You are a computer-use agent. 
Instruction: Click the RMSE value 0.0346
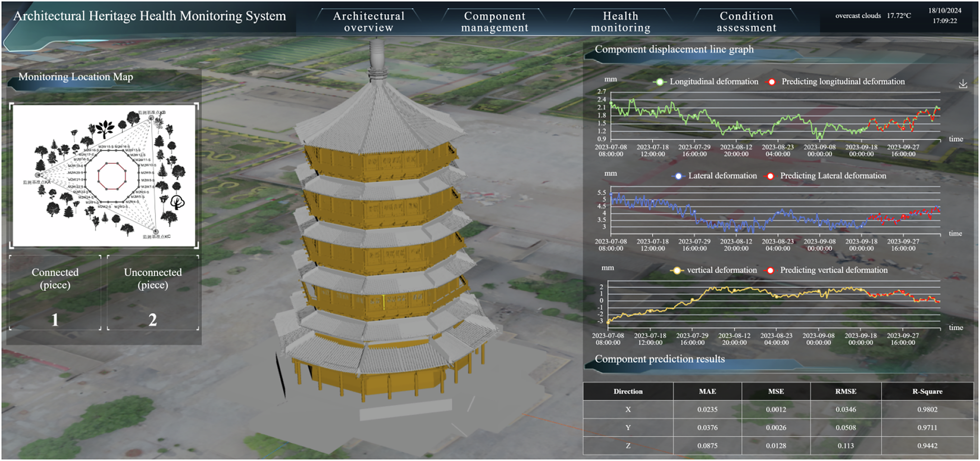tap(846, 410)
